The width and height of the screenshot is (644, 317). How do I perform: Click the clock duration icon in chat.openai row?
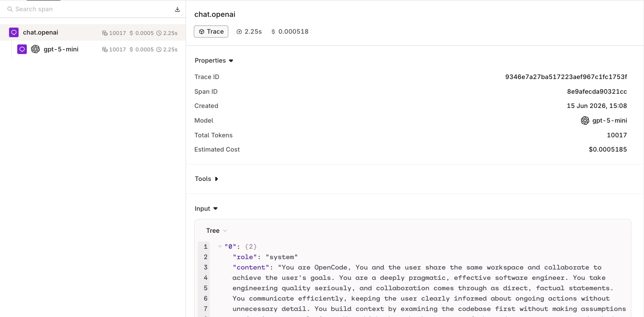[x=159, y=33]
